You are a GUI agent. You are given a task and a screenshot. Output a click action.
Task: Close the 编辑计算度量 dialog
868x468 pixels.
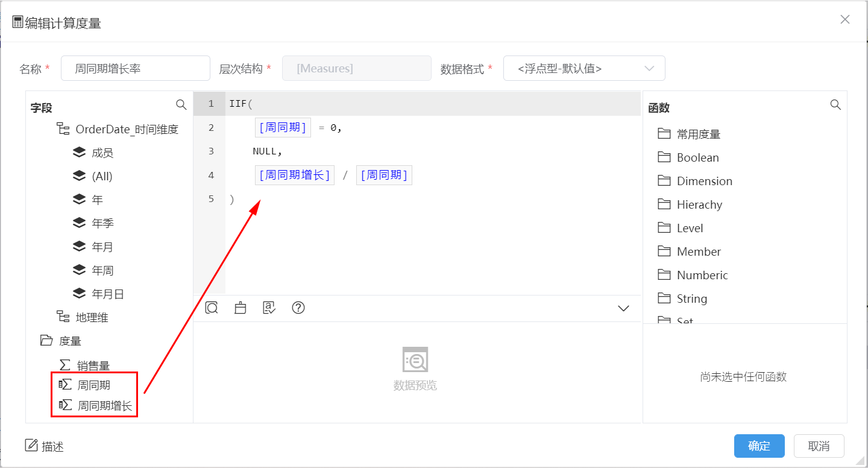pyautogui.click(x=845, y=19)
